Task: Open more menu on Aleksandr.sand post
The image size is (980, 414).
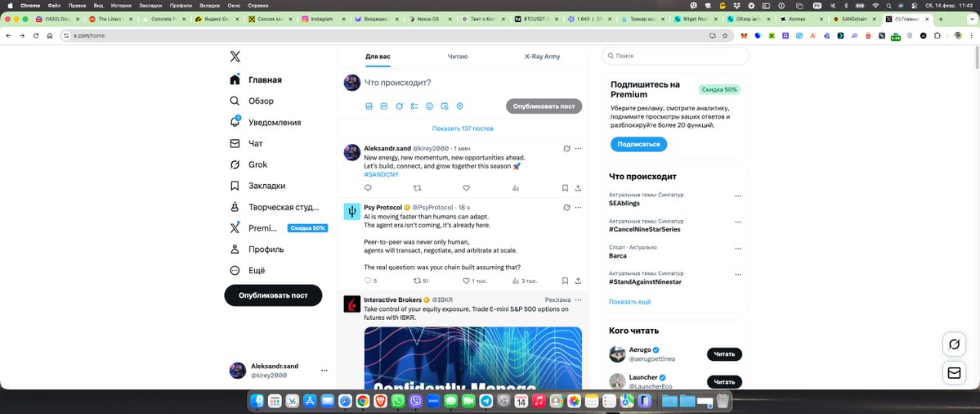Action: pyautogui.click(x=578, y=148)
